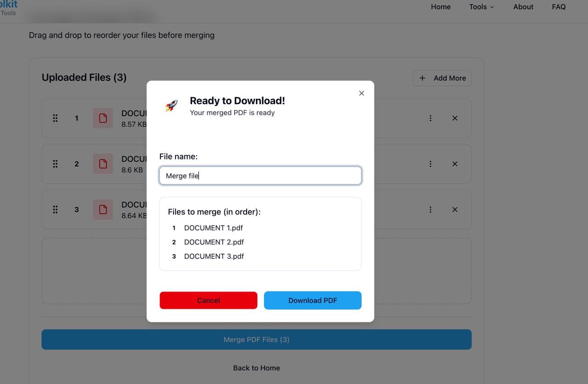Remove file 2 from uploaded list
This screenshot has height=384, width=588.
455,164
